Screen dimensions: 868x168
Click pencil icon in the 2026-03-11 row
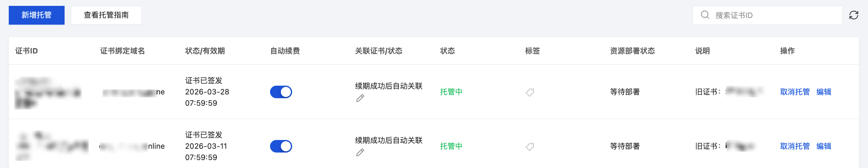(x=360, y=153)
